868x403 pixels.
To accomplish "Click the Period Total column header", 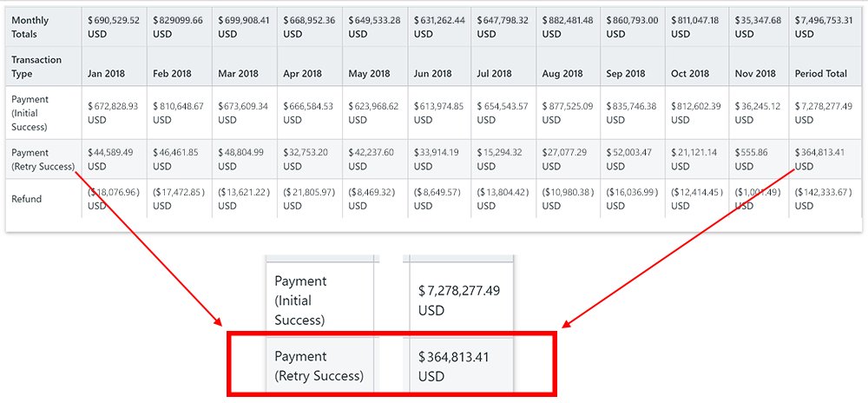I will [x=821, y=73].
